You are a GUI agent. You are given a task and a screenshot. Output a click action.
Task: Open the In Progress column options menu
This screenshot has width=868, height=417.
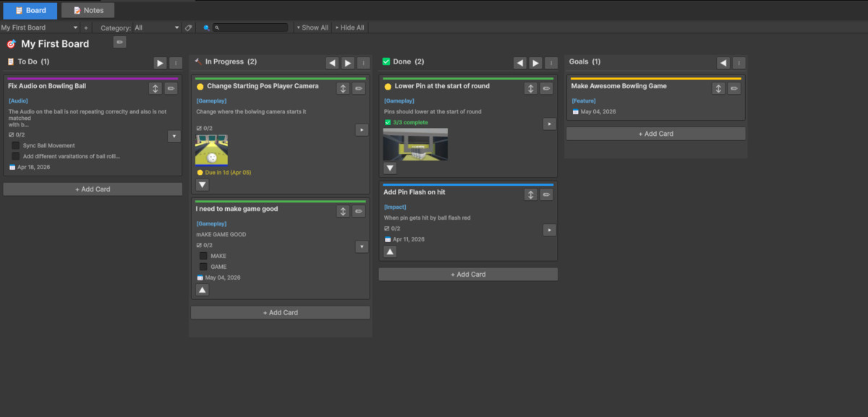364,63
